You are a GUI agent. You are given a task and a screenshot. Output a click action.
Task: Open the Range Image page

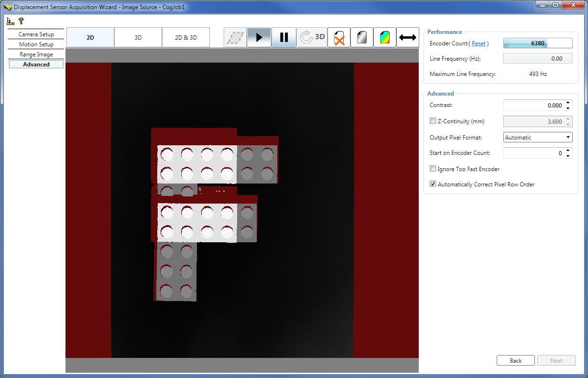click(x=36, y=54)
